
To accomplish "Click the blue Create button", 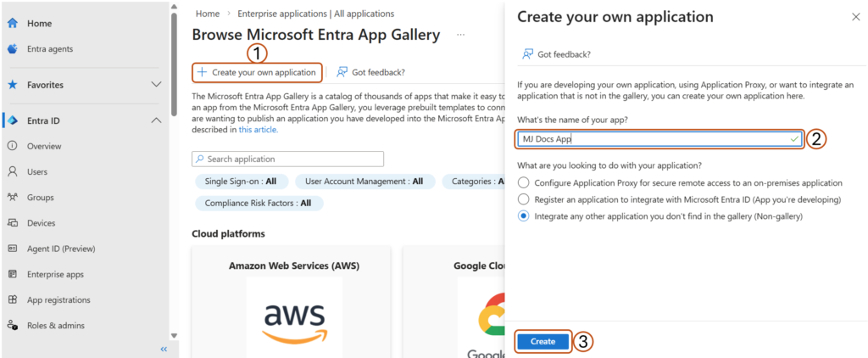I will point(542,341).
